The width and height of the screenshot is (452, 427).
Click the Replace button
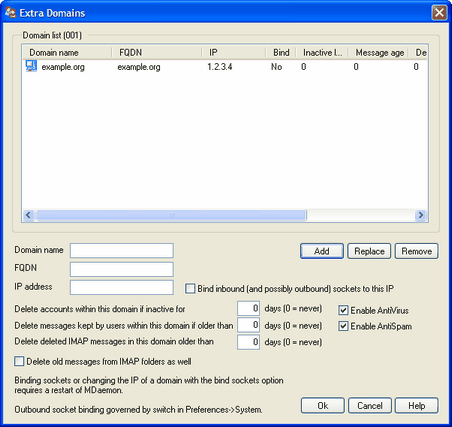tap(369, 251)
